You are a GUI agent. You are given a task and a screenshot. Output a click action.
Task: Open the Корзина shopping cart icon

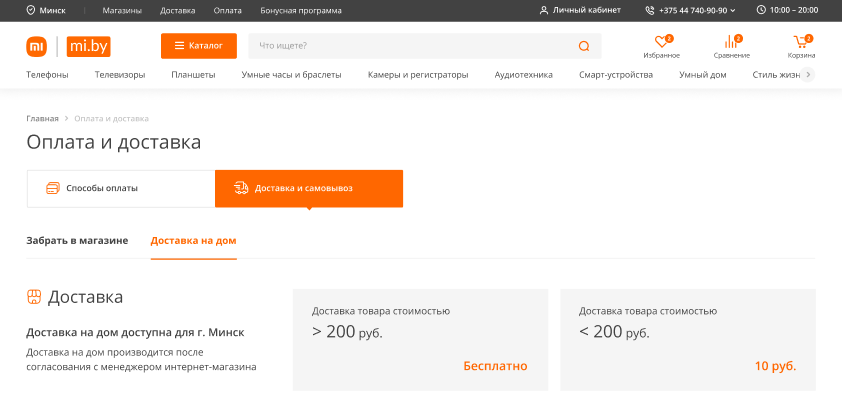pyautogui.click(x=801, y=42)
